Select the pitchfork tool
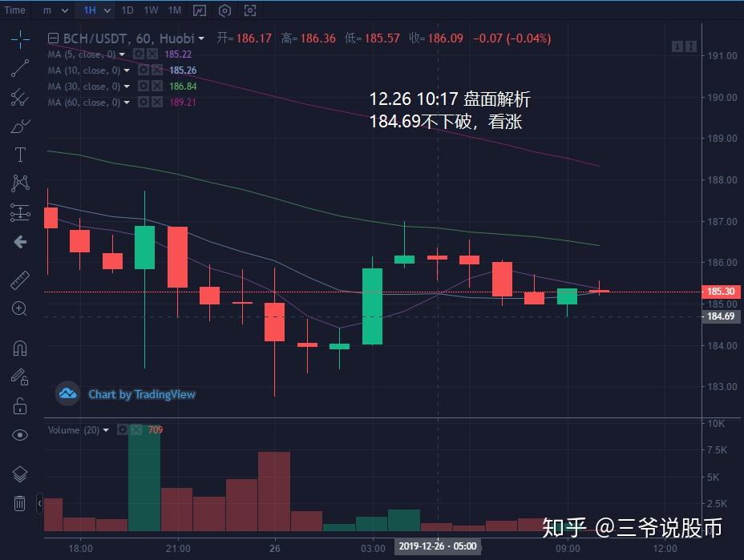 (20, 97)
